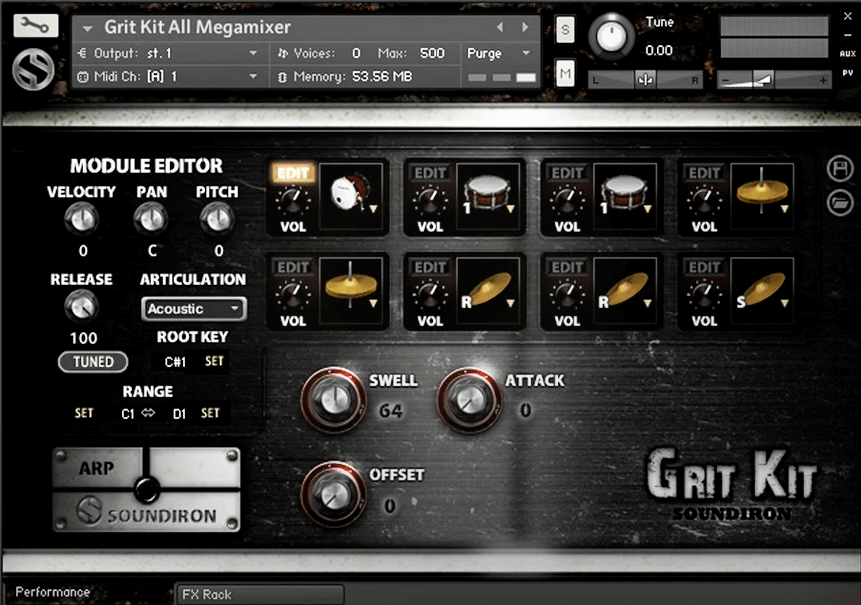The width and height of the screenshot is (861, 605).
Task: Click the Max voices value 500
Action: click(x=432, y=53)
